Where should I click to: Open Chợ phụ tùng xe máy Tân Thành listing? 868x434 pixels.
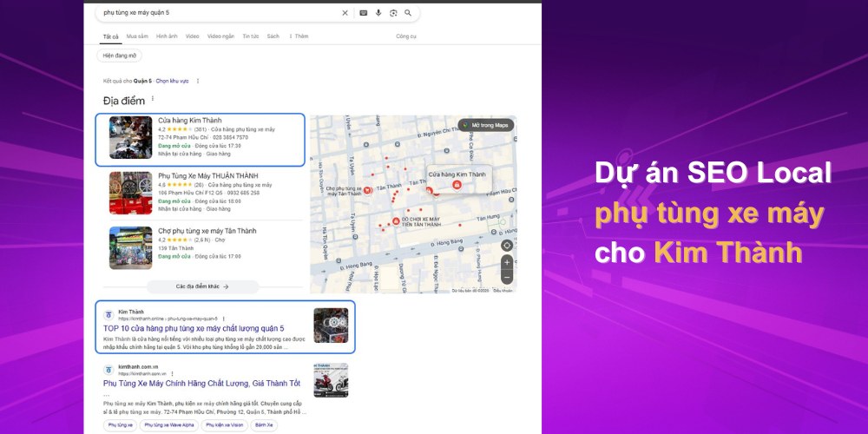click(x=207, y=231)
